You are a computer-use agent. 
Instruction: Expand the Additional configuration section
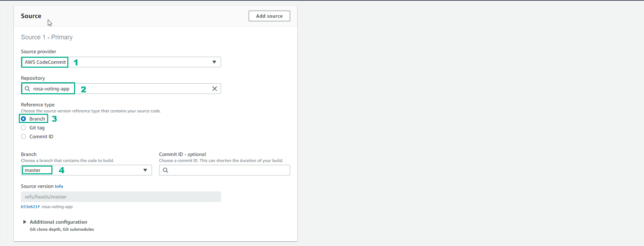(58, 222)
